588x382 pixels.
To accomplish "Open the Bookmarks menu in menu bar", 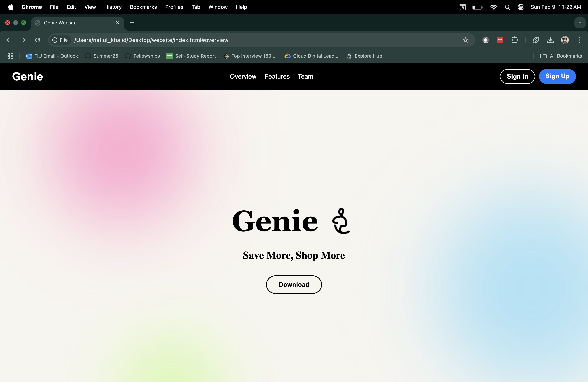I will pyautogui.click(x=143, y=7).
